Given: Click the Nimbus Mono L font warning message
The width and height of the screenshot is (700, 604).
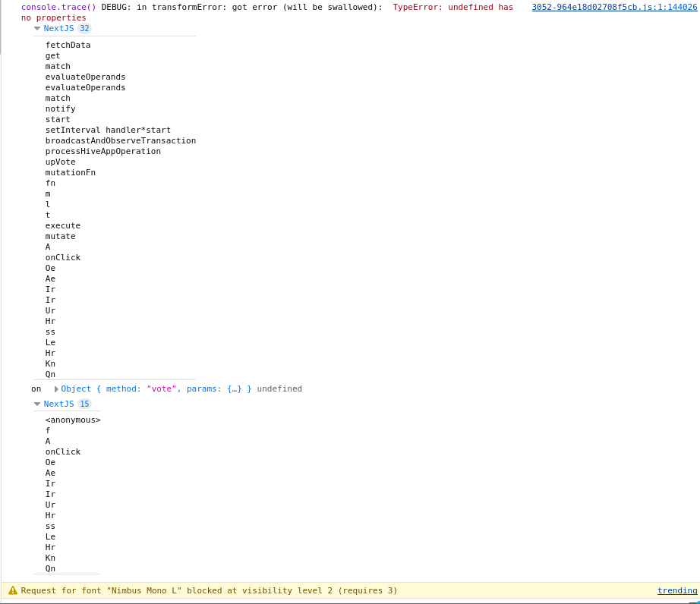Looking at the screenshot, I should (x=209, y=590).
